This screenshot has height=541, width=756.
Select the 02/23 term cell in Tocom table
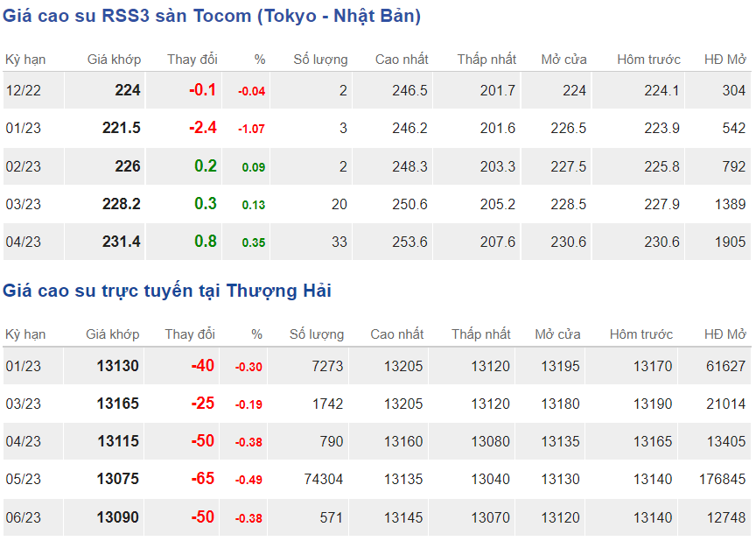pyautogui.click(x=24, y=166)
